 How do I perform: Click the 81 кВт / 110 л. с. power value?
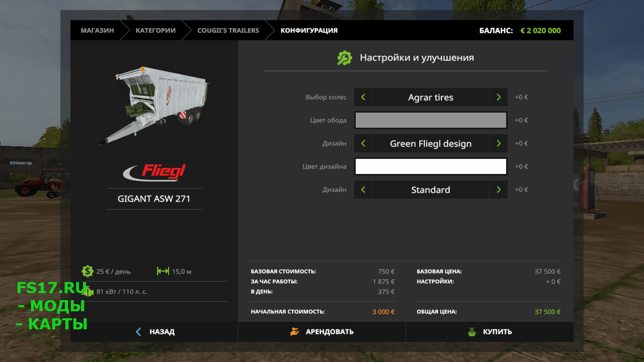(x=122, y=292)
